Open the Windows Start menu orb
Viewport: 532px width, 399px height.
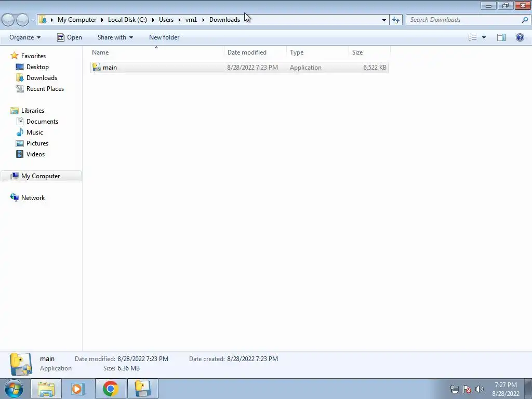pyautogui.click(x=14, y=389)
